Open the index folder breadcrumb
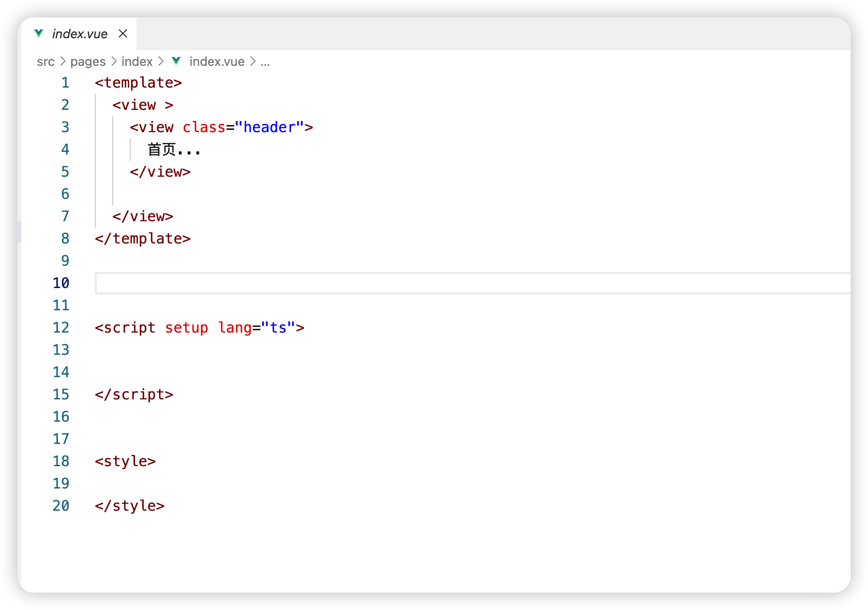868x610 pixels. 137,61
